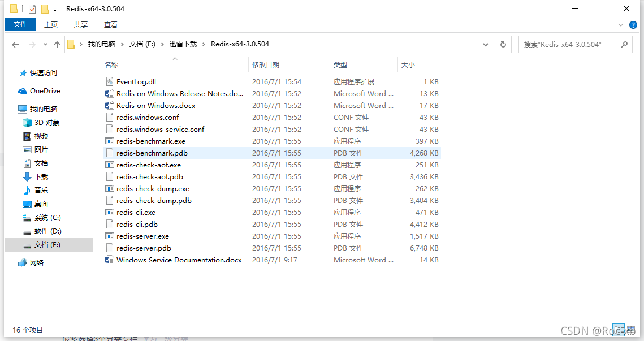The image size is (644, 341).
Task: Select the redis-benchmark.exe application icon
Action: click(x=110, y=141)
